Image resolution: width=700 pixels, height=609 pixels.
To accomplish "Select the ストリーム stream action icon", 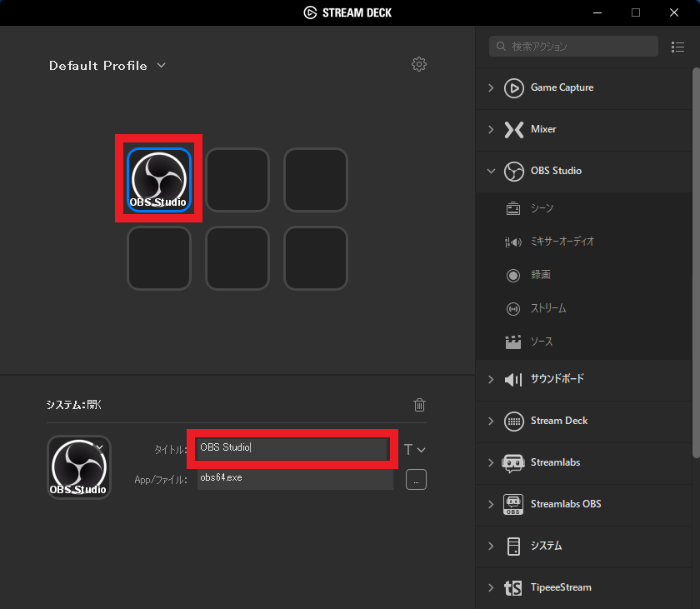I will [x=513, y=309].
